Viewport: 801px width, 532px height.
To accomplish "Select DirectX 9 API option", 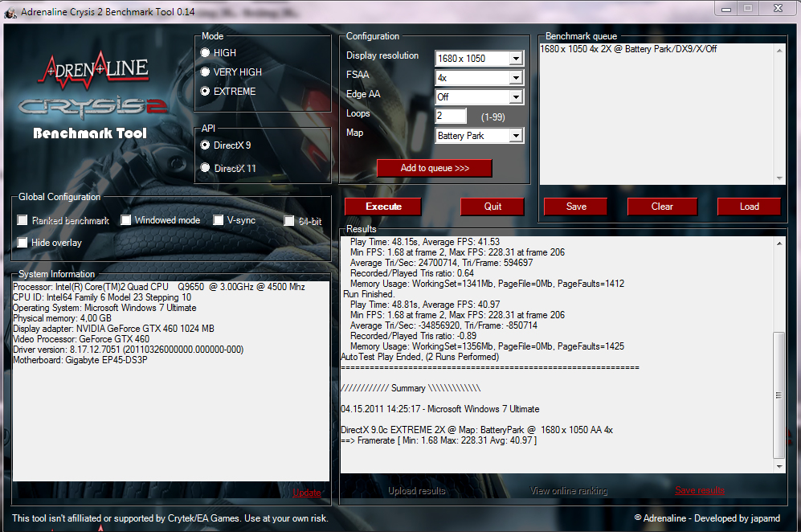I will [206, 145].
